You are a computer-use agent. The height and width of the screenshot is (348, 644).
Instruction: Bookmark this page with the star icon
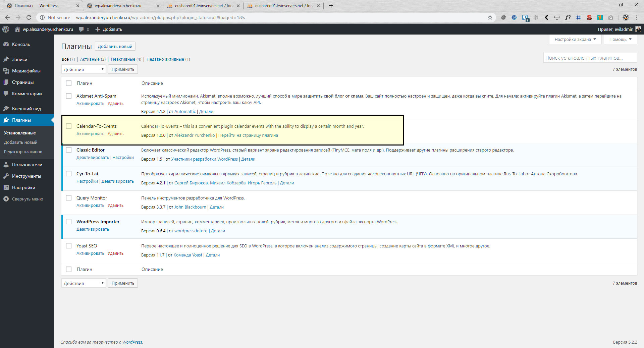coord(490,17)
